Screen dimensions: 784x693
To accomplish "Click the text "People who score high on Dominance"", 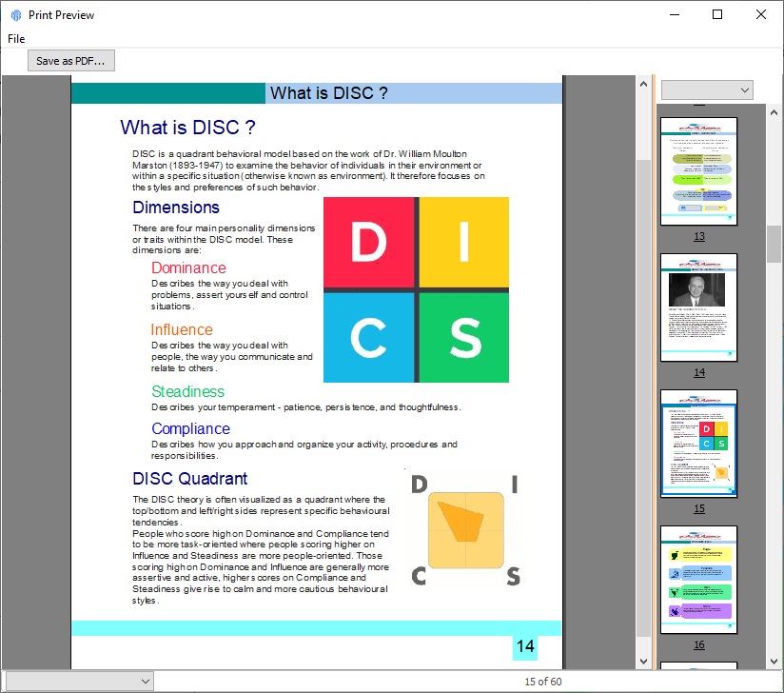I will (261, 567).
